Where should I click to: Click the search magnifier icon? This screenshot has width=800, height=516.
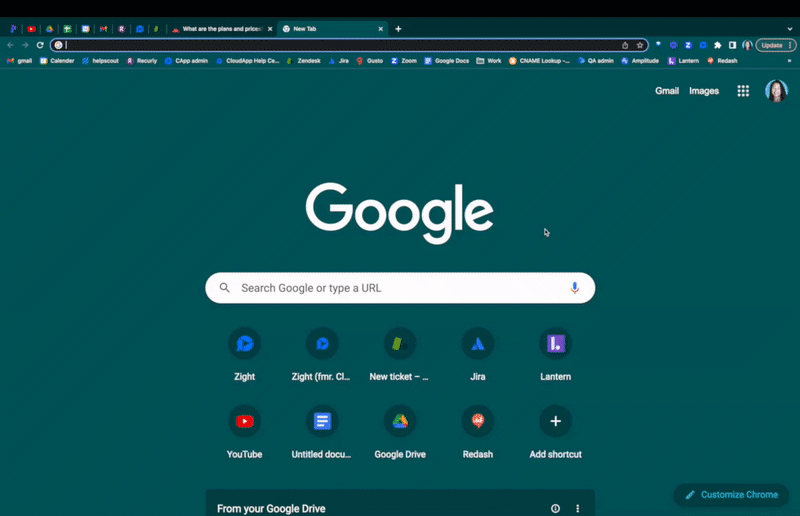224,288
